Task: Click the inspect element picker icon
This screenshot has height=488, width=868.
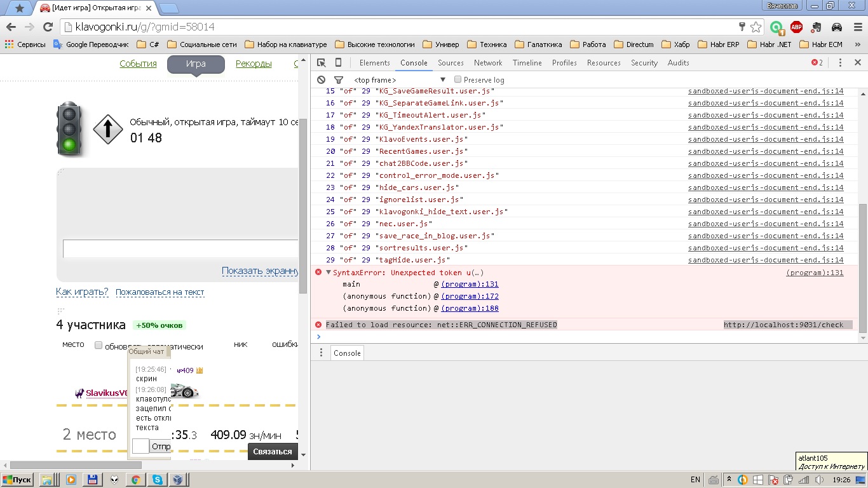Action: point(322,63)
